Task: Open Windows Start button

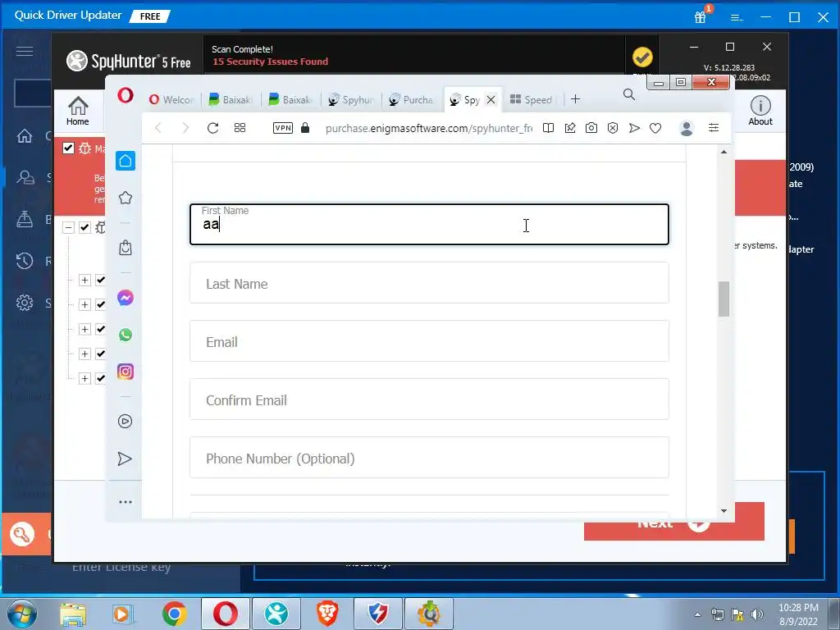Action: (22, 614)
